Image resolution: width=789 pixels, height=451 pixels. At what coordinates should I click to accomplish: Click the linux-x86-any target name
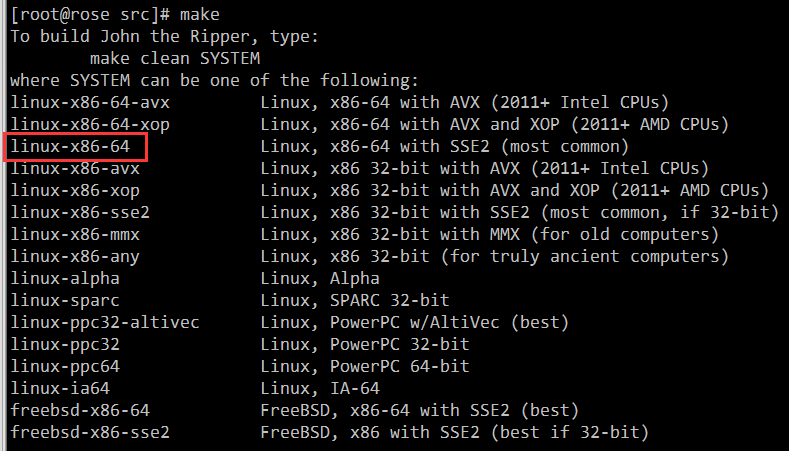point(75,257)
